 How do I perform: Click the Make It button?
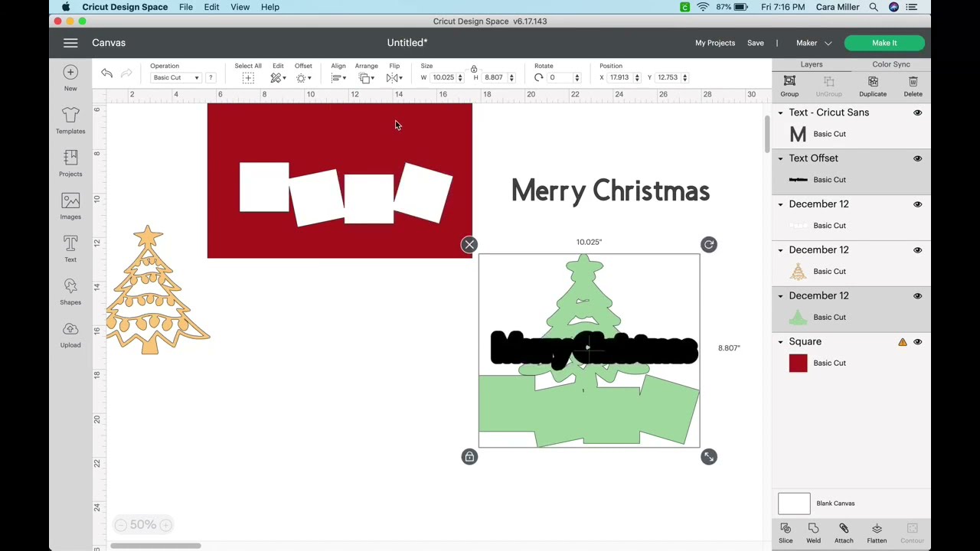pyautogui.click(x=884, y=43)
